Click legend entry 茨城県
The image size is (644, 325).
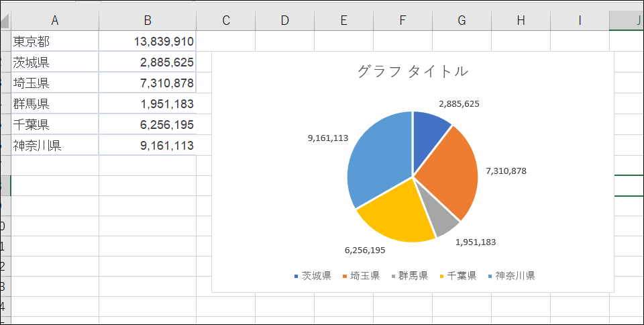click(313, 276)
